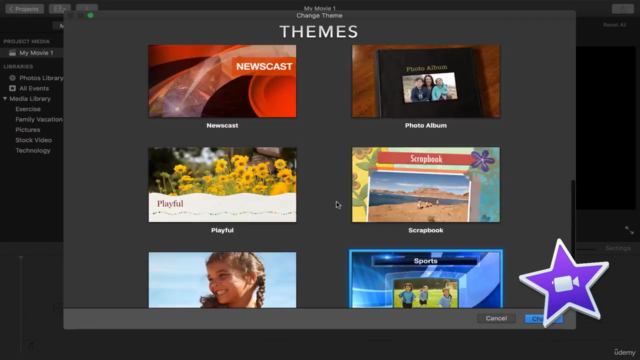
Task: Click the media import toolbar button
Action: (60, 9)
